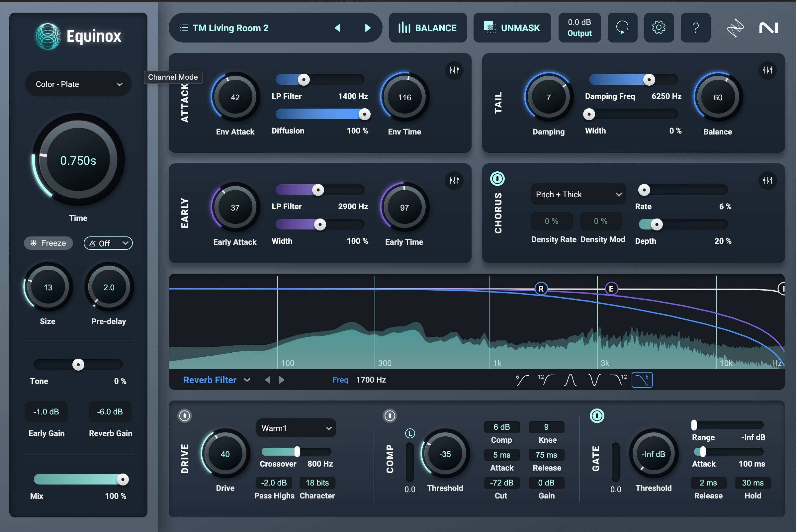Image resolution: width=797 pixels, height=532 pixels.
Task: Toggle the Chorus power button
Action: 498,179
